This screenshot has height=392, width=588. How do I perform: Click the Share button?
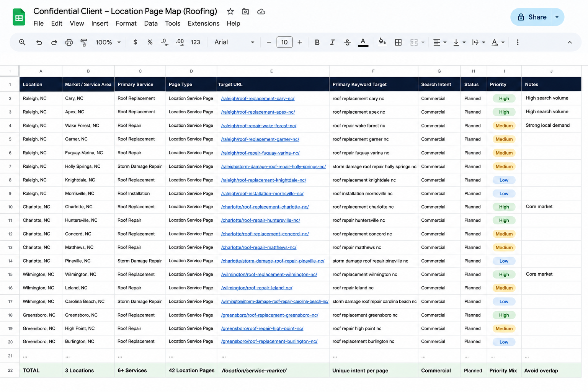(532, 17)
